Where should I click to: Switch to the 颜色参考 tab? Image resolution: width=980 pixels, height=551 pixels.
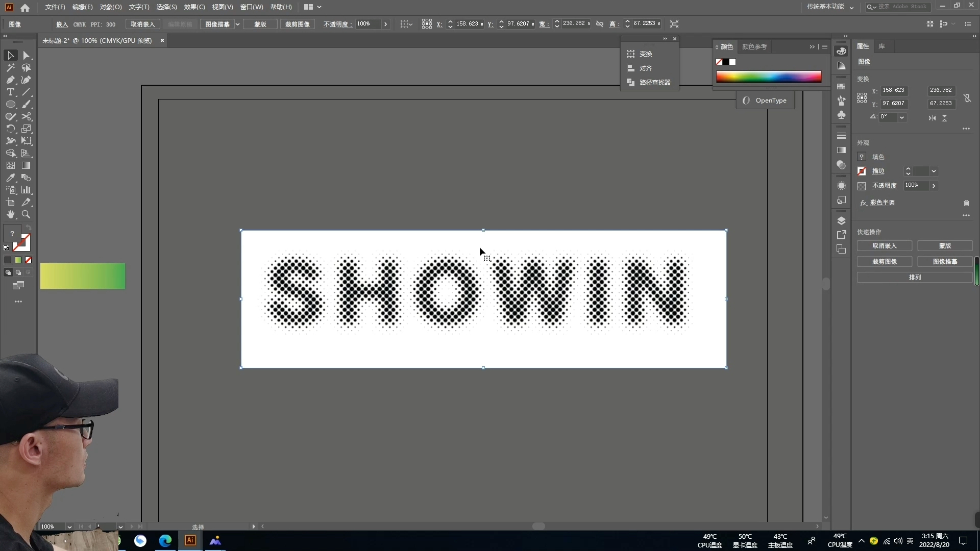[x=754, y=47]
